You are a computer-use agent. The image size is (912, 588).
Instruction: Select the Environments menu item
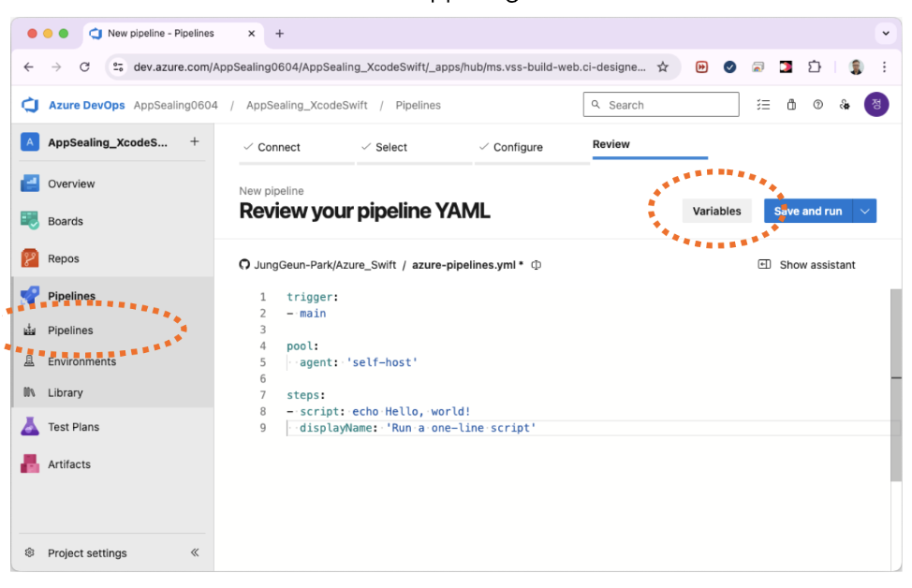coord(81,361)
